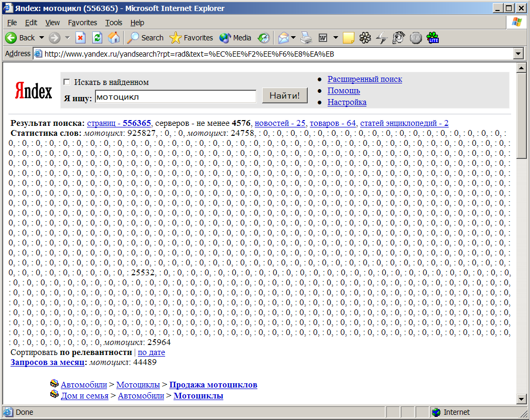The image size is (530, 420).
Task: Open the Media toolbar button
Action: 235,38
